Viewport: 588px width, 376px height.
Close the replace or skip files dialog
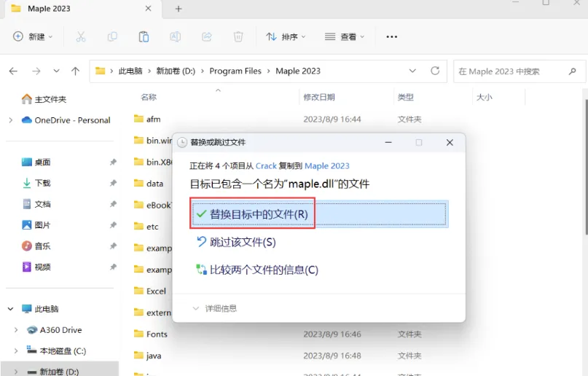450,142
